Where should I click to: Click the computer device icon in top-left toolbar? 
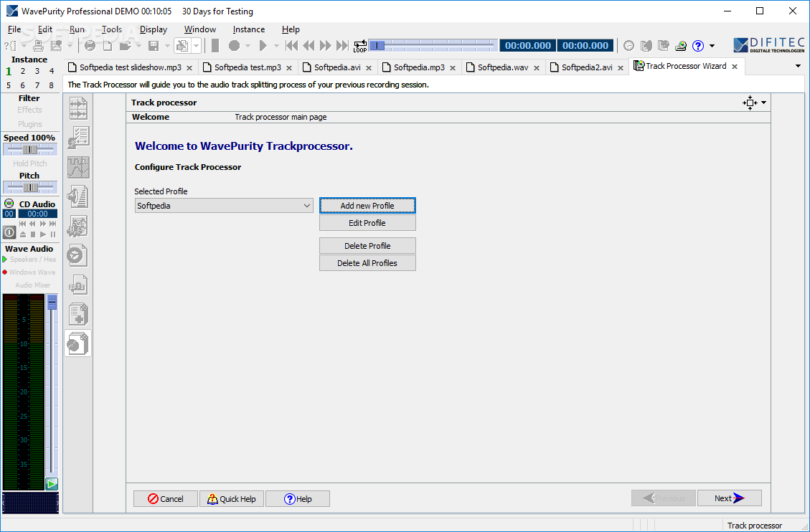pyautogui.click(x=37, y=46)
